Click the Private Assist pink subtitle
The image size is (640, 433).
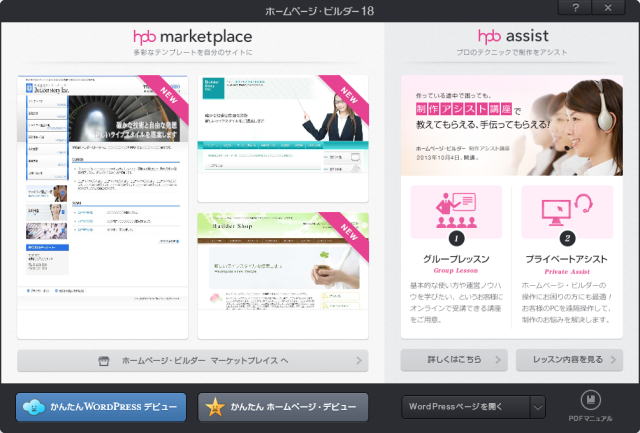(x=567, y=272)
